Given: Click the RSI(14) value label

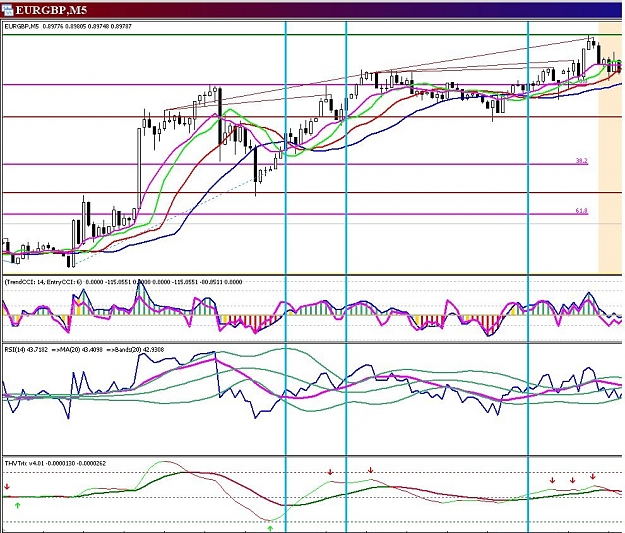Looking at the screenshot, I should click(26, 350).
